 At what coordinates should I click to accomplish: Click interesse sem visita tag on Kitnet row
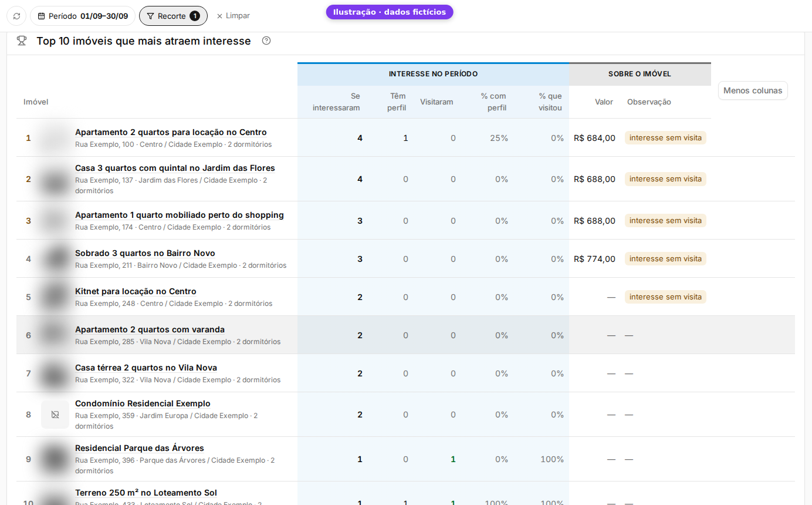tap(665, 297)
